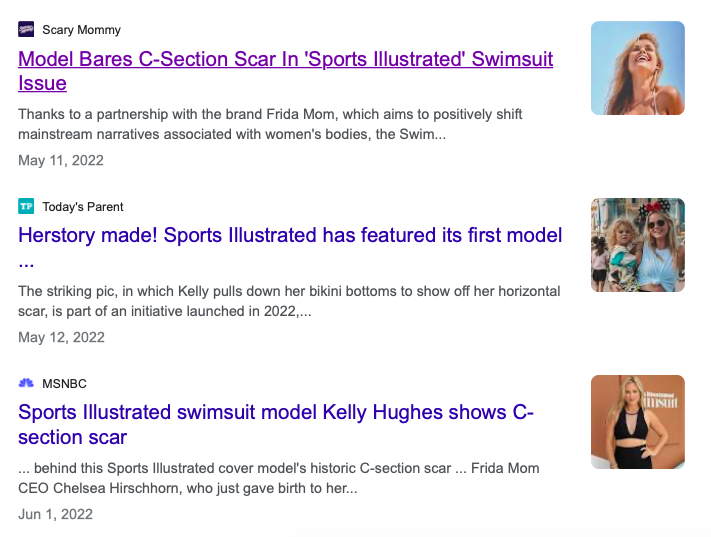The width and height of the screenshot is (711, 537).
Task: Open the Today's Parent article thumbnail
Action: point(637,245)
